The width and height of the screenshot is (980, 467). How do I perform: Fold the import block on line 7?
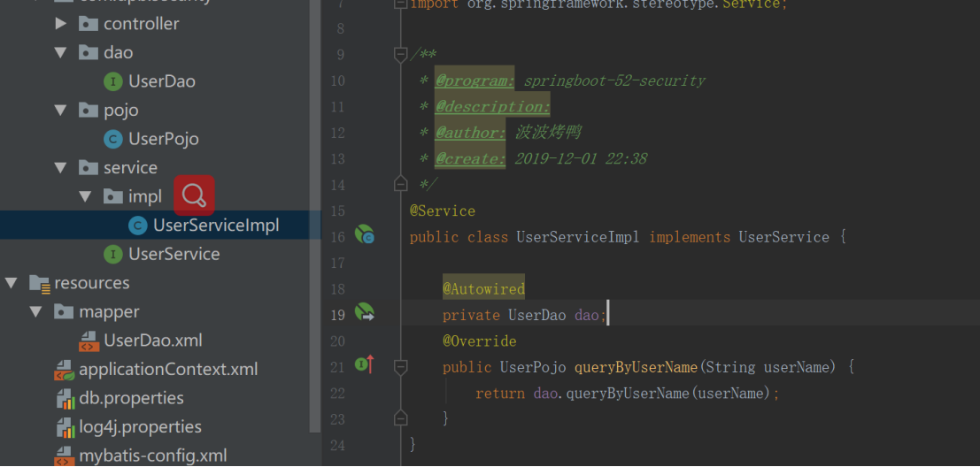coord(401,4)
